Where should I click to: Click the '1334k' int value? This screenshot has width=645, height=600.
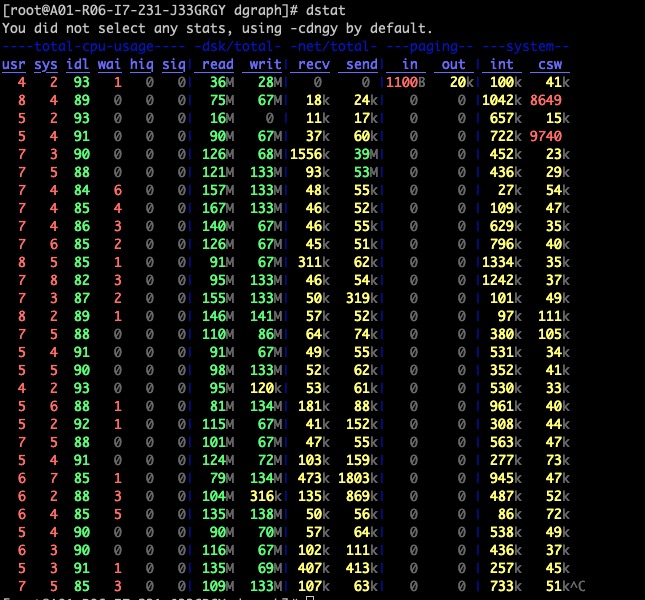click(x=502, y=262)
